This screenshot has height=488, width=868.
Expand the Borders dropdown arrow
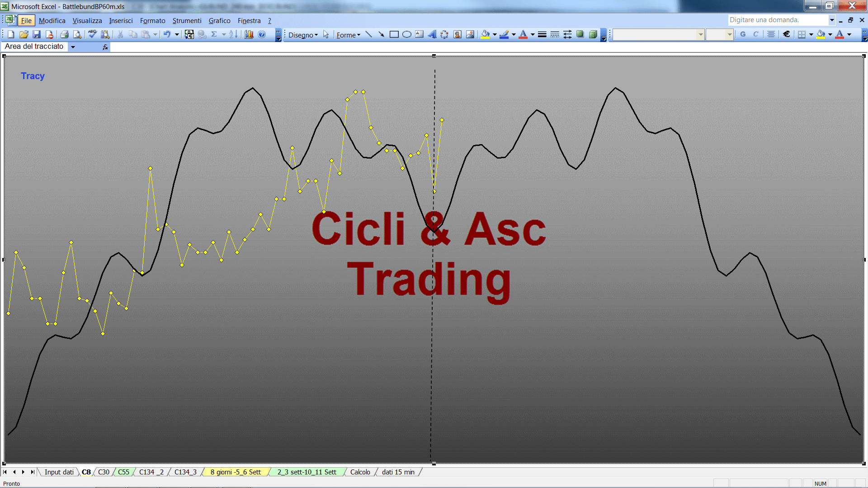click(x=811, y=34)
